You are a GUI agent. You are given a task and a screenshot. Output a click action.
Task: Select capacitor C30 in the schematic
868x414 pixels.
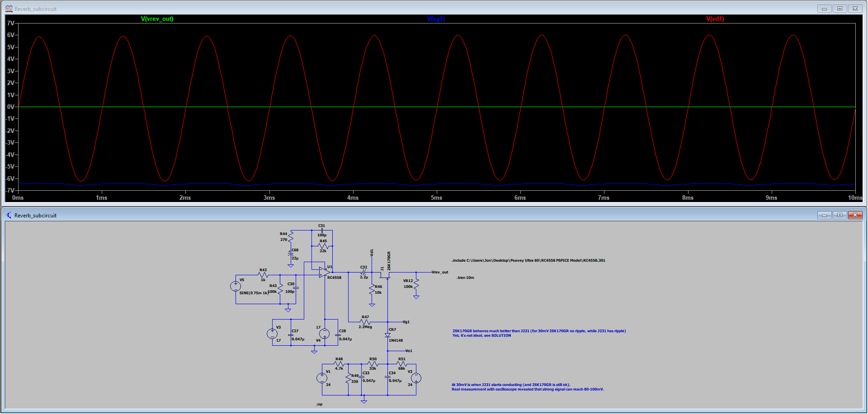point(296,288)
